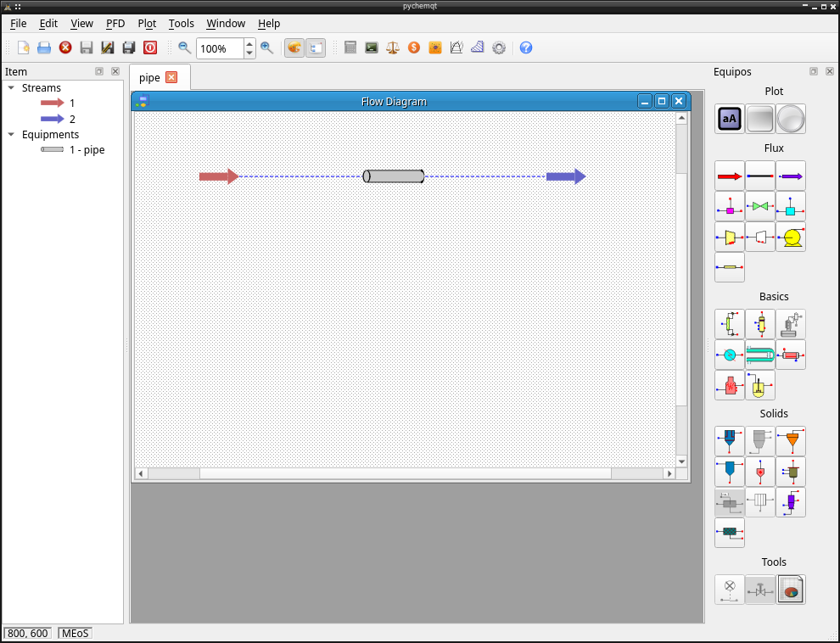Screen dimensions: 840x643
Task: Select the black stream line tool
Action: pyautogui.click(x=759, y=176)
